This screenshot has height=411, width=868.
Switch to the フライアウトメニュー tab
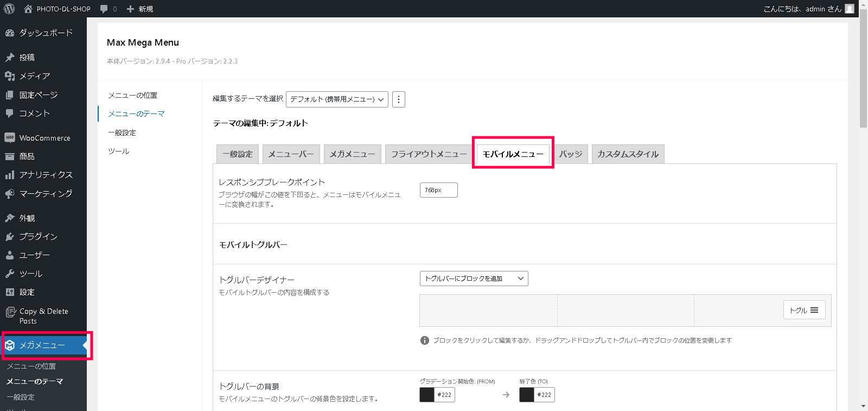click(x=429, y=154)
